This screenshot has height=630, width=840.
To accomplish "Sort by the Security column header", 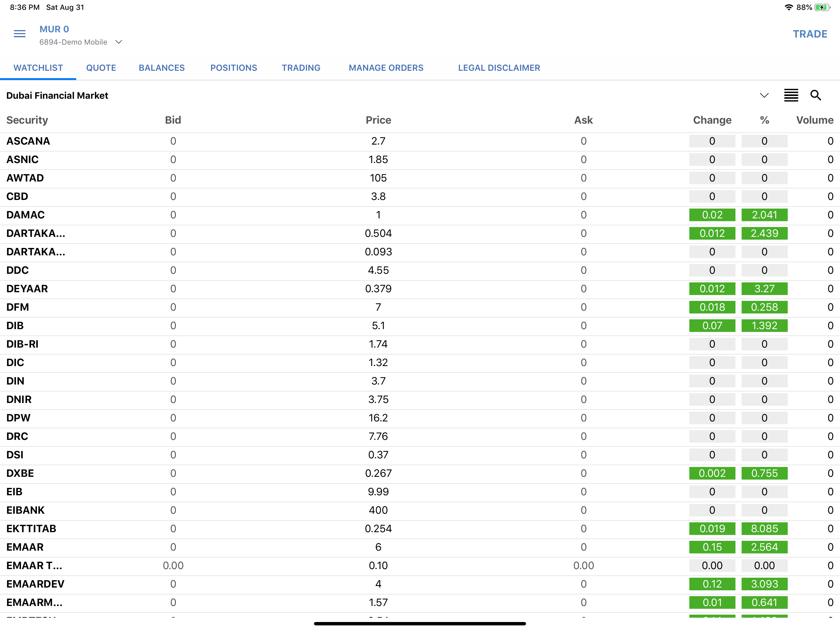I will click(x=27, y=120).
